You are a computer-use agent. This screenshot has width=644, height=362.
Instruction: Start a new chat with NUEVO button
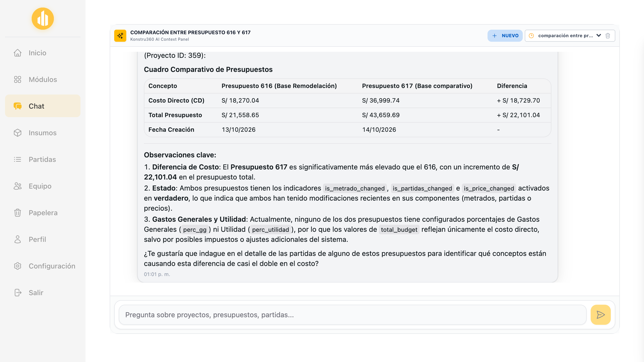coord(505,36)
